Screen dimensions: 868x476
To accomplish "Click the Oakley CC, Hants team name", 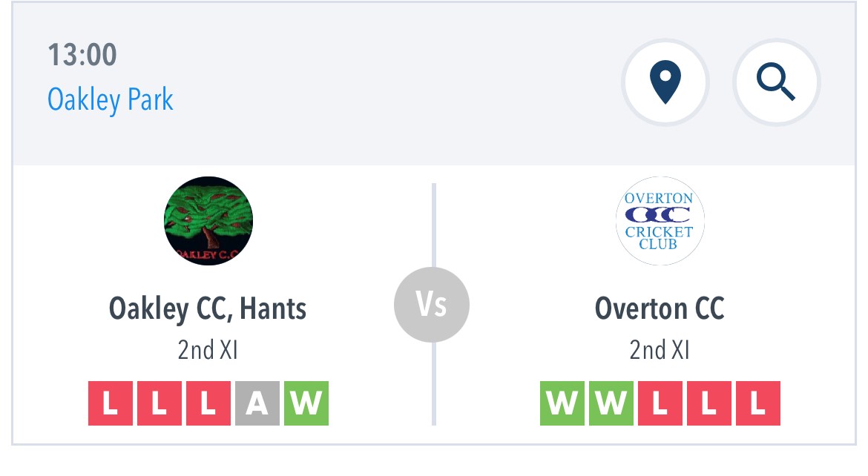I will [208, 308].
